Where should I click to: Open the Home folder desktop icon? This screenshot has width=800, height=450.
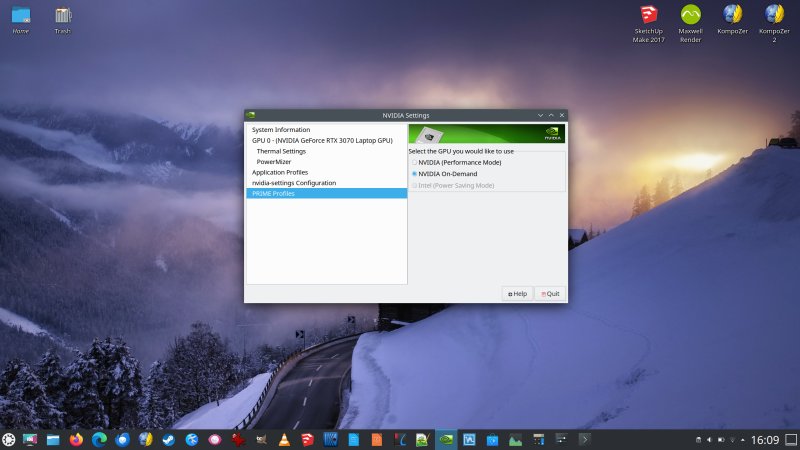21,20
